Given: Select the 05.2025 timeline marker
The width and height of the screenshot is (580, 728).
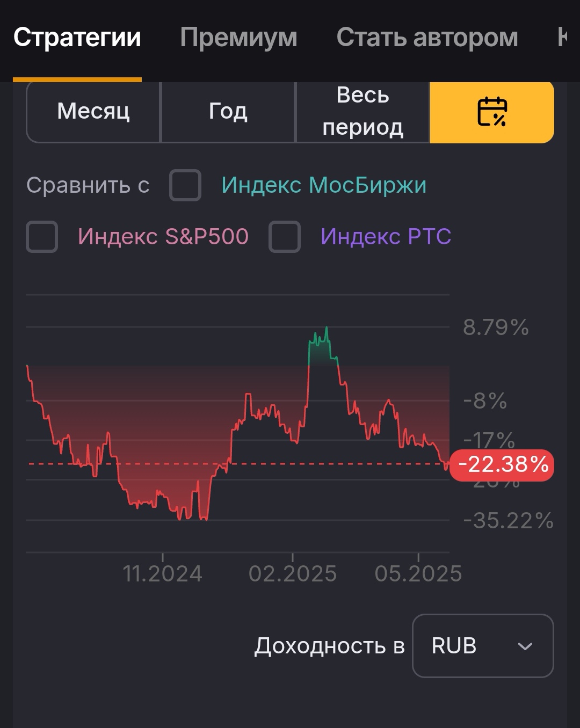Looking at the screenshot, I should [418, 574].
